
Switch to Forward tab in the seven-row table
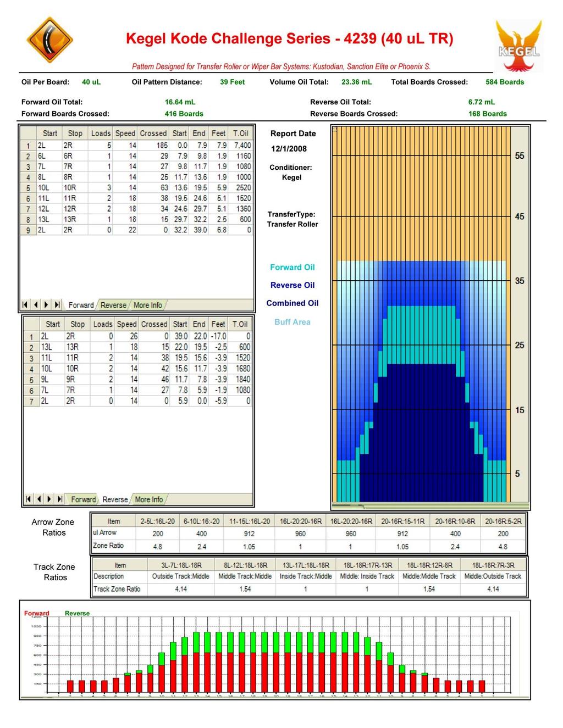pyautogui.click(x=83, y=499)
